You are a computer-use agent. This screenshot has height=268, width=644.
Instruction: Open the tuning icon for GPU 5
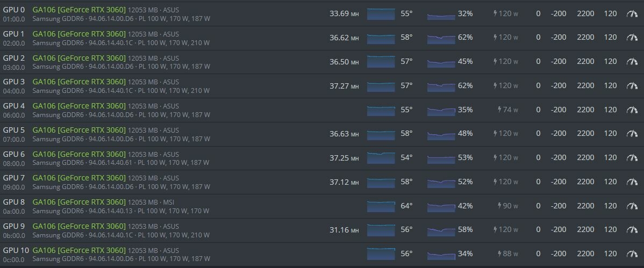point(632,133)
